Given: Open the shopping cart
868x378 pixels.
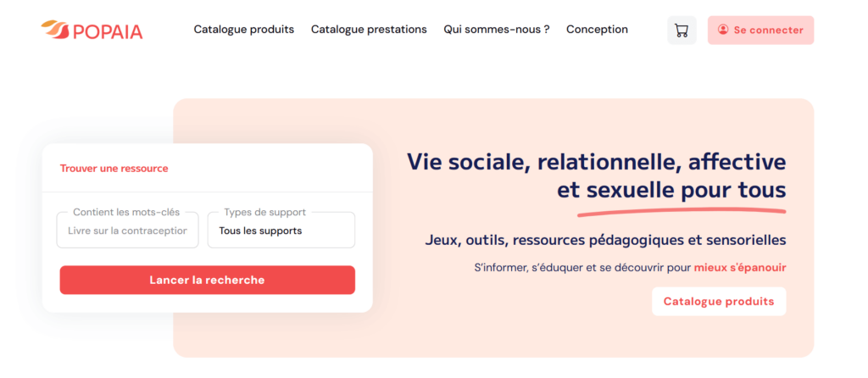Looking at the screenshot, I should [682, 30].
